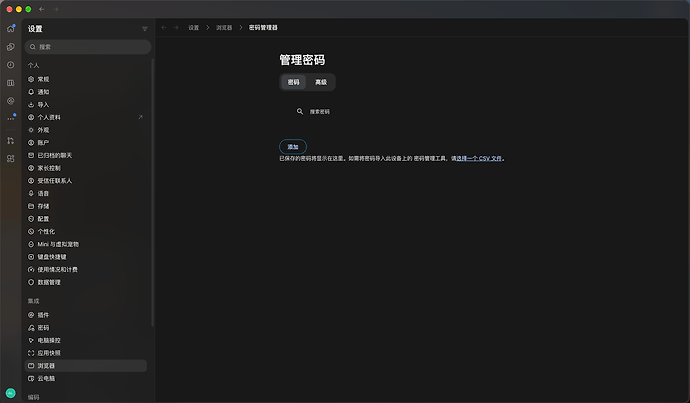Click the magnifier icon beside 搜索密码

tap(300, 111)
